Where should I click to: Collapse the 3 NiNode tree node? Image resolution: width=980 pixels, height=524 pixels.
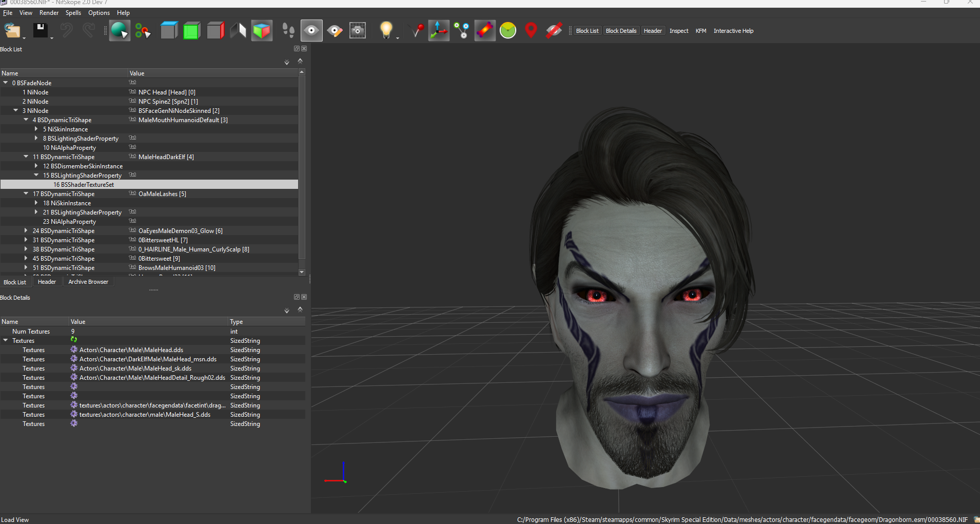pos(16,110)
